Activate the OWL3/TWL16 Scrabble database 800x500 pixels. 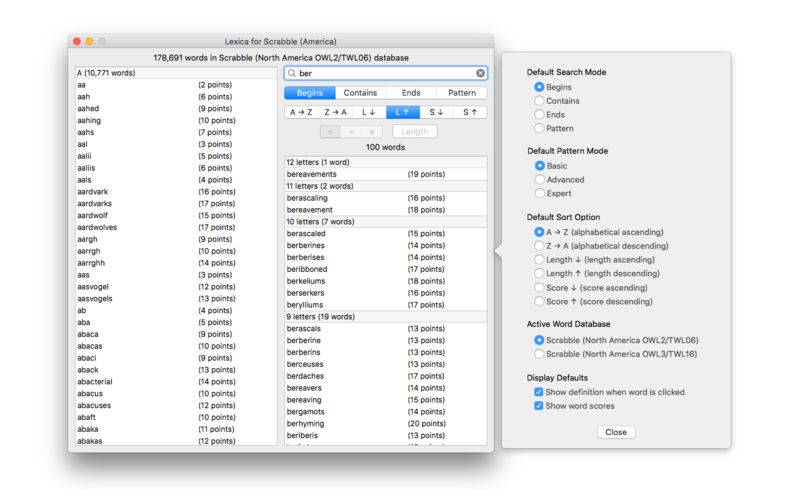click(x=539, y=354)
